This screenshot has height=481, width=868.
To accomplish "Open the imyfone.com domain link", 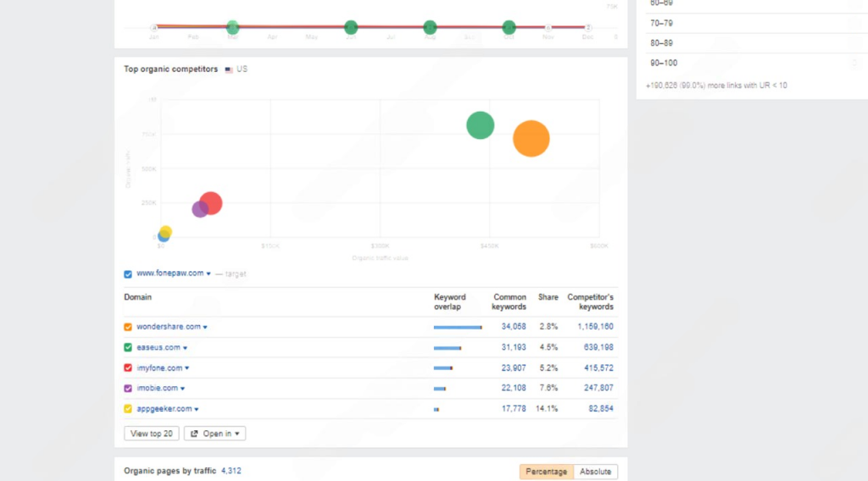I will [x=159, y=368].
